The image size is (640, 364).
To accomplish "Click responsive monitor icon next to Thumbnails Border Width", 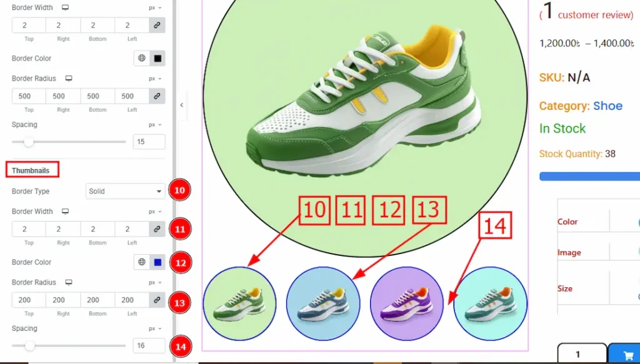I will [x=65, y=212].
